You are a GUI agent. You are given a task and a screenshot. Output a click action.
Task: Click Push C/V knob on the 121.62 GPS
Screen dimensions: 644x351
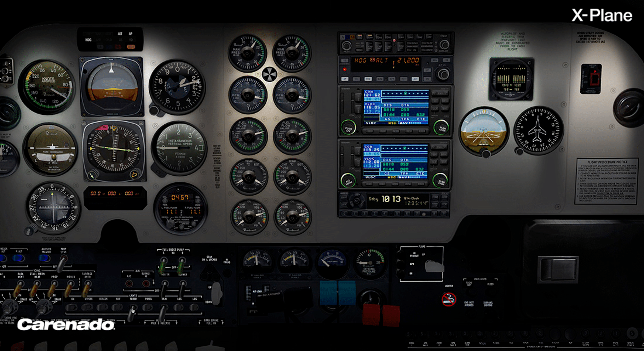[x=348, y=128]
